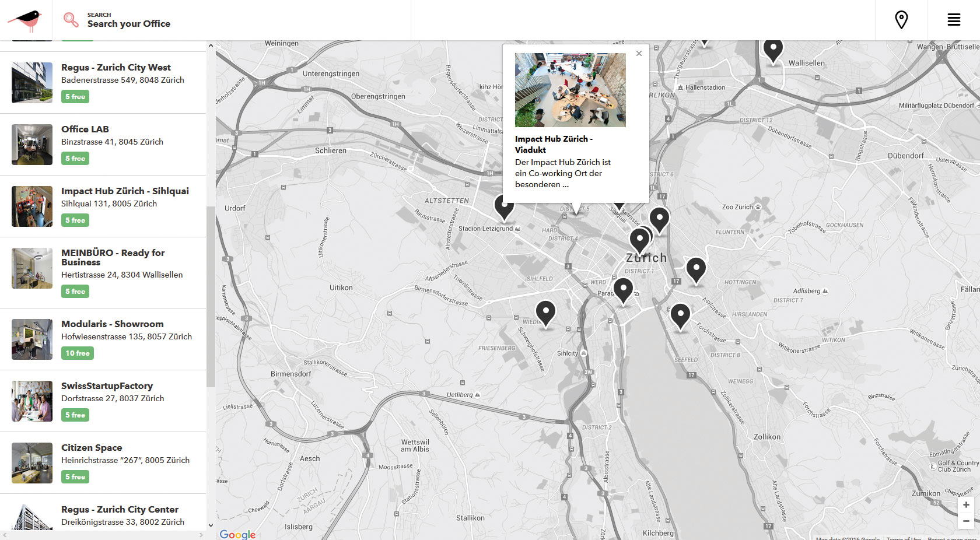Click the map pin near Paradeplatz
The image size is (980, 540).
click(623, 291)
